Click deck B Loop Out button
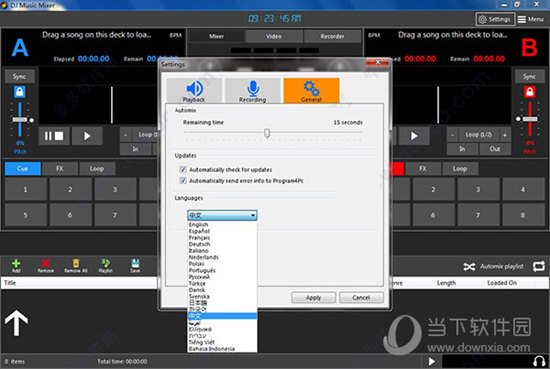Screen dimensions: 550x369 [x=495, y=149]
